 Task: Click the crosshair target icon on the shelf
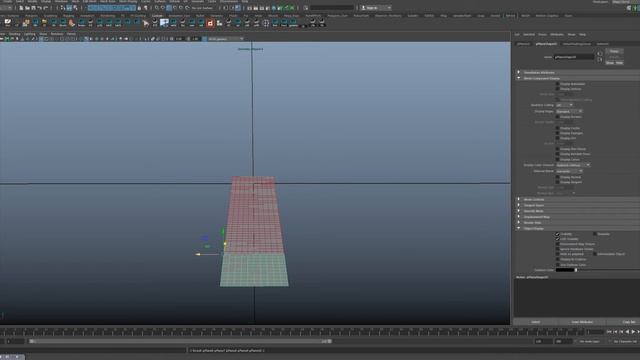(x=266, y=23)
